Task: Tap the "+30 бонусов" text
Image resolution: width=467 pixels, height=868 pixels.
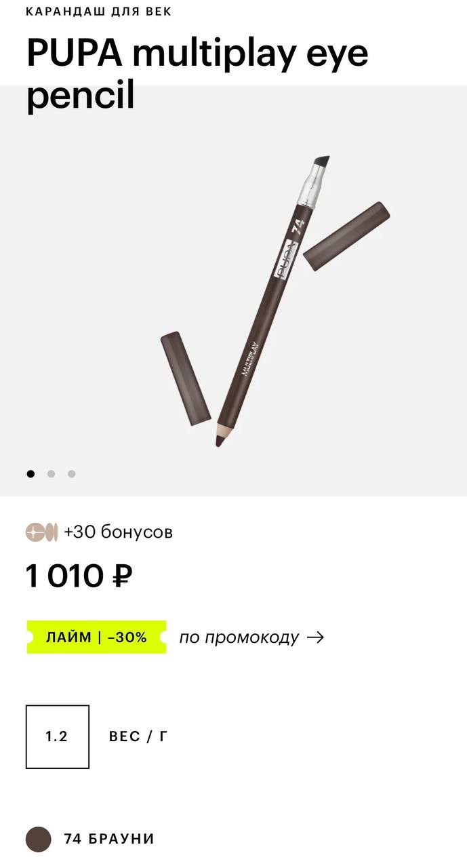Action: pos(119,532)
